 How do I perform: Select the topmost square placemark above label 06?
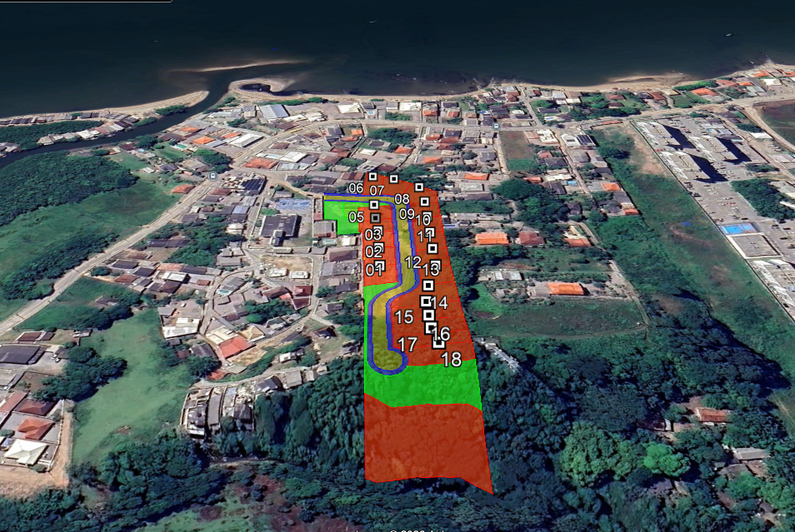point(372,177)
